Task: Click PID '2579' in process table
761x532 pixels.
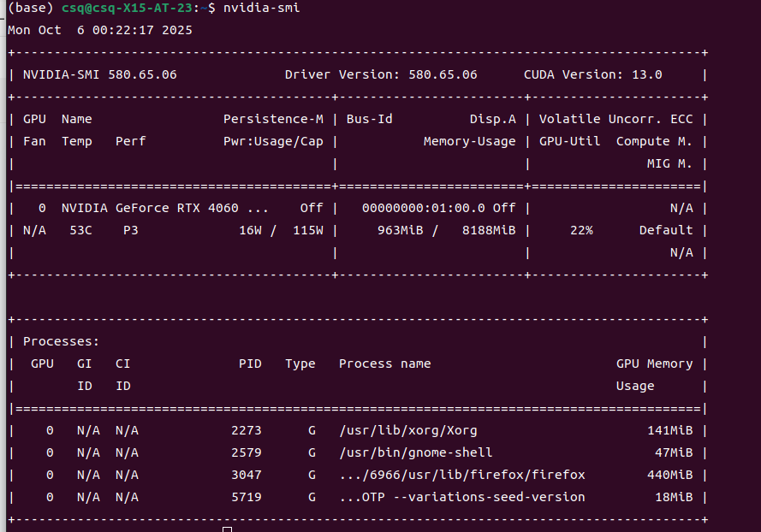Action: coord(247,453)
